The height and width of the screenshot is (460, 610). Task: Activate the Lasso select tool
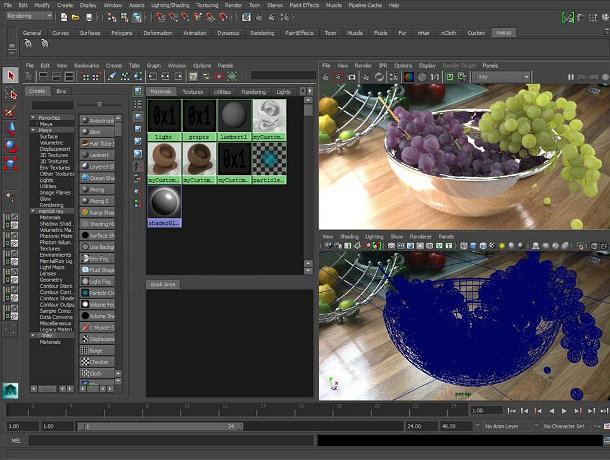coord(11,93)
